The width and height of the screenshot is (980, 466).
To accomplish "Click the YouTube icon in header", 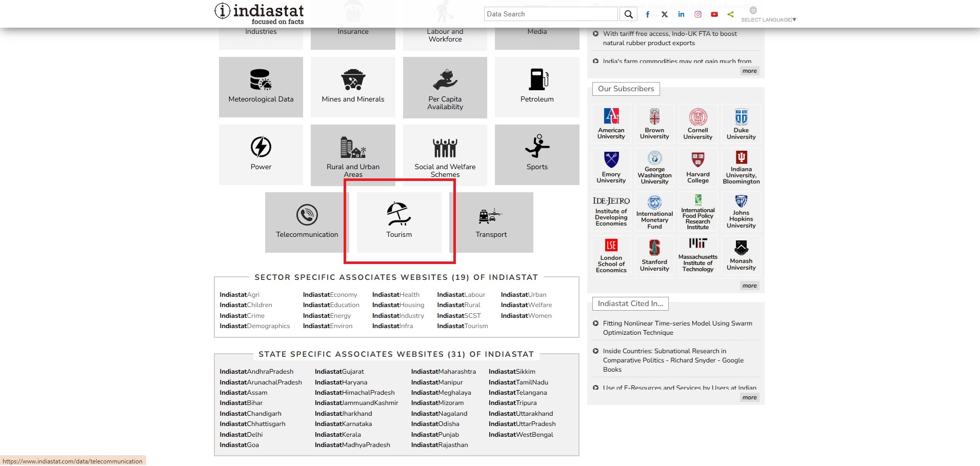I will coord(714,14).
